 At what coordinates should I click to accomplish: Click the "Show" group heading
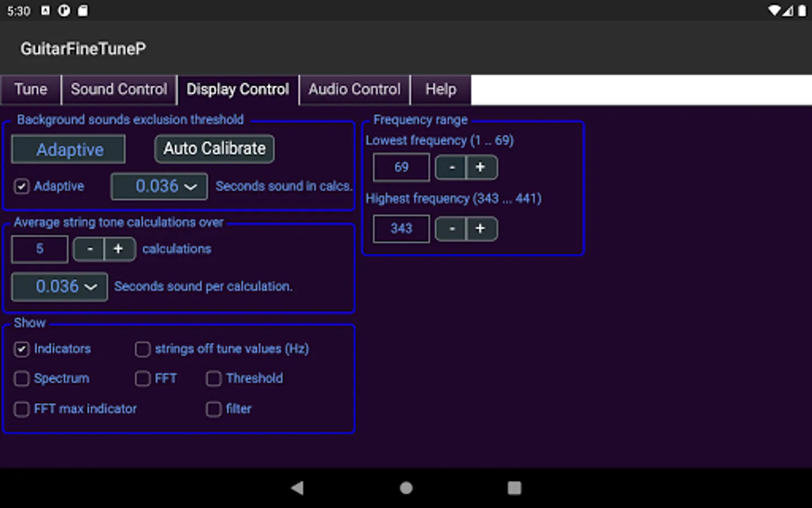[30, 323]
